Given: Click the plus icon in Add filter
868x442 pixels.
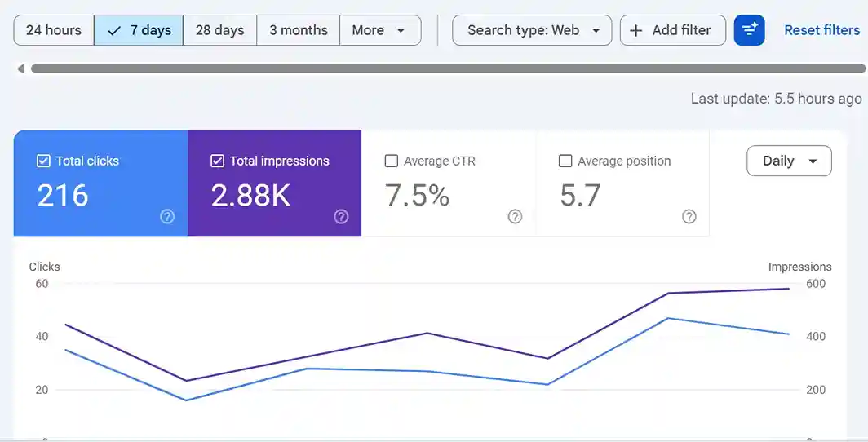Looking at the screenshot, I should 636,30.
